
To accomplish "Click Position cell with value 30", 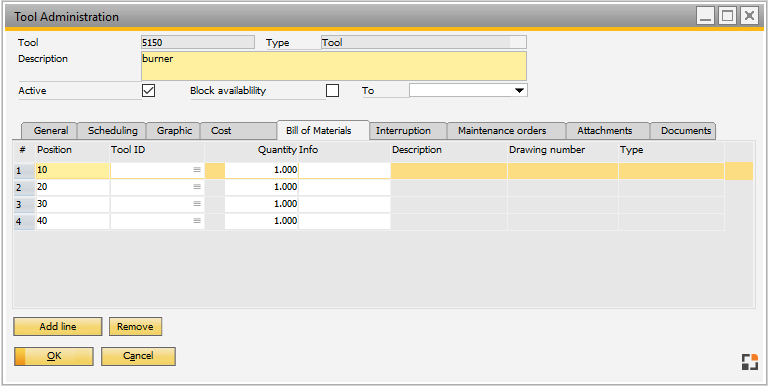I will point(73,204).
